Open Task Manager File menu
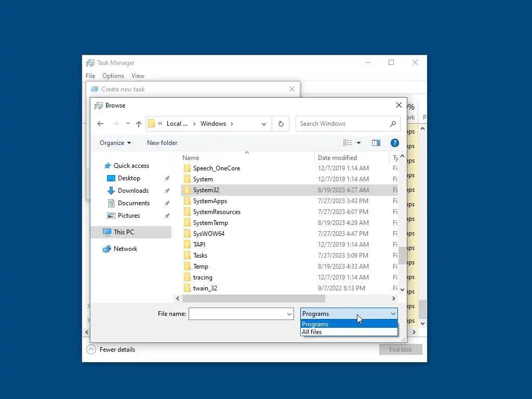This screenshot has width=532, height=399. pos(90,76)
